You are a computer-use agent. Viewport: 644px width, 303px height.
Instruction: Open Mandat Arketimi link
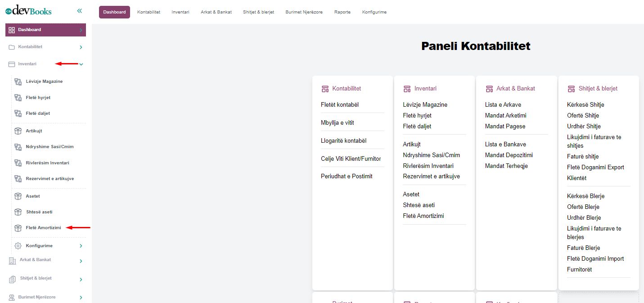pyautogui.click(x=505, y=115)
